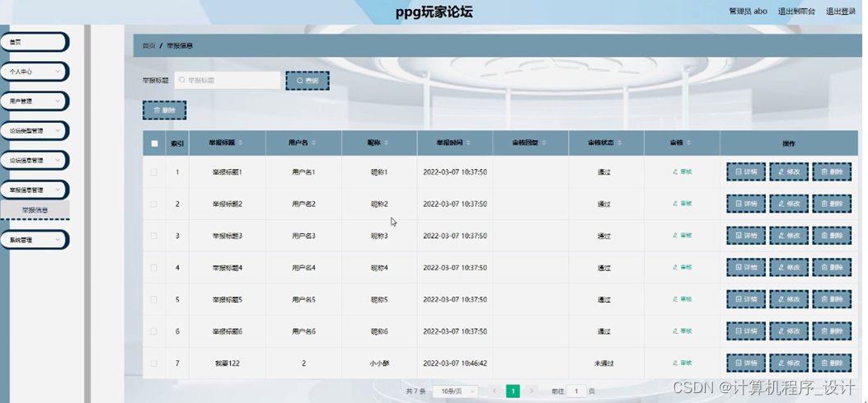
Task: Open the 10条/页 page size dropdown
Action: coord(455,391)
